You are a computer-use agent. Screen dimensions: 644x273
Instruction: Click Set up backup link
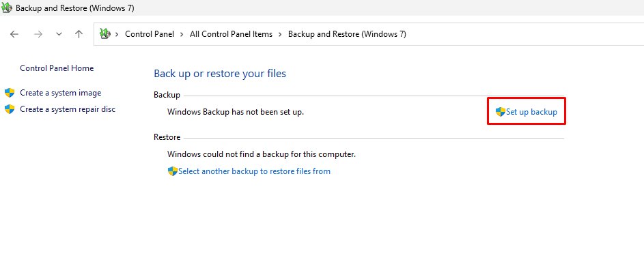pos(531,112)
